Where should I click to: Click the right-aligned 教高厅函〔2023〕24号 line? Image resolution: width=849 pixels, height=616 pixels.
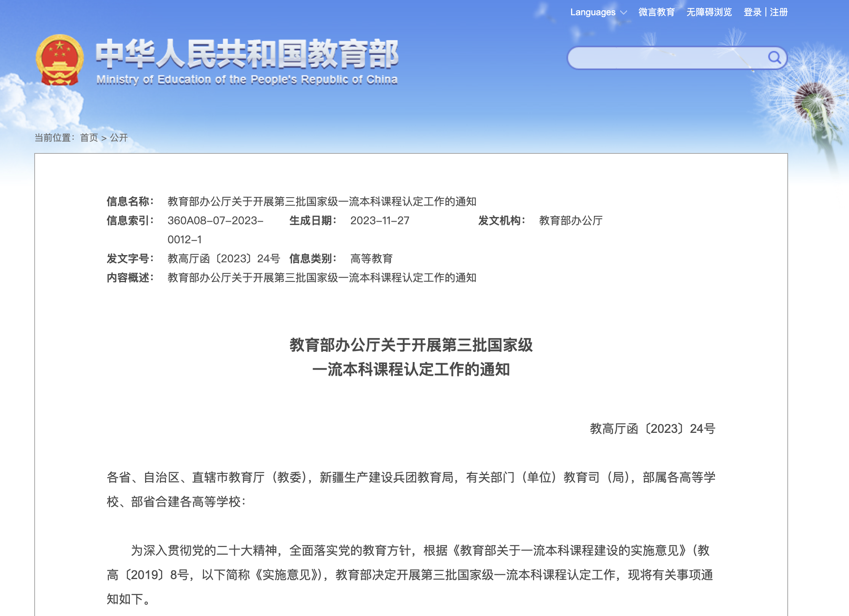(x=652, y=429)
